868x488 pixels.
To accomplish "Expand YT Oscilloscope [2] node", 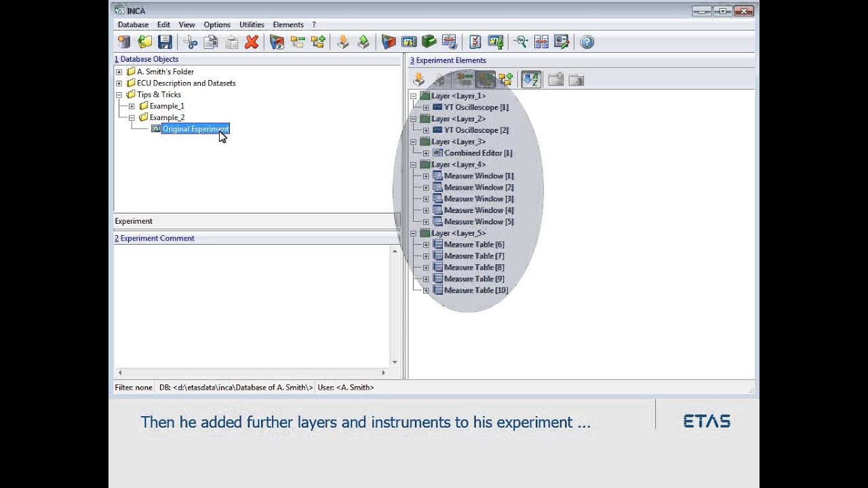I will (x=426, y=130).
